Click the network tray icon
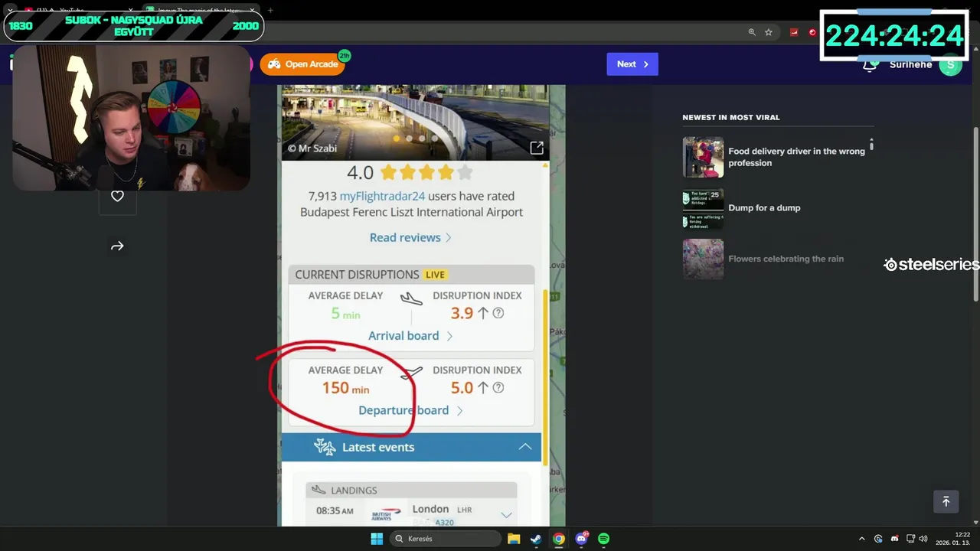The image size is (980, 551). [x=910, y=539]
